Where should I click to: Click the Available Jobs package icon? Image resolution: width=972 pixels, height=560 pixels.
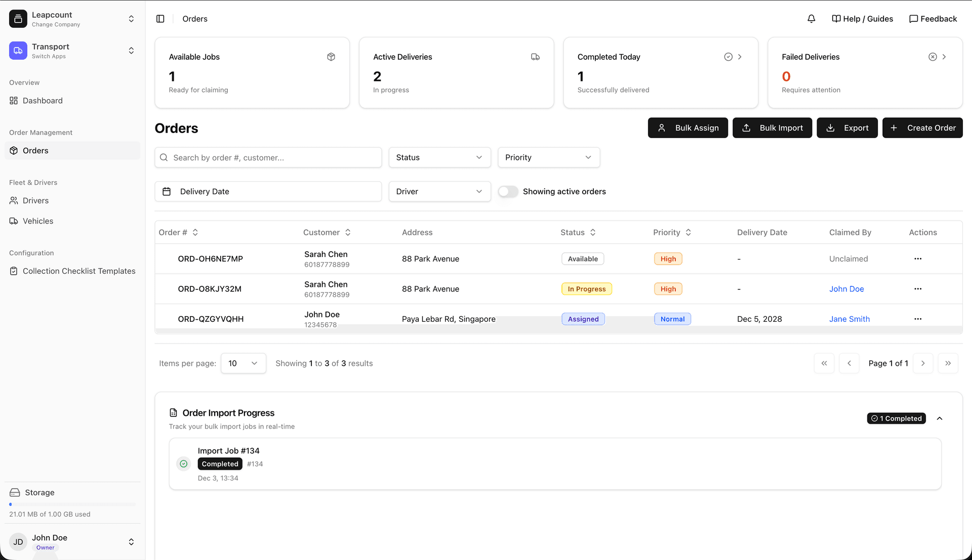pos(331,57)
